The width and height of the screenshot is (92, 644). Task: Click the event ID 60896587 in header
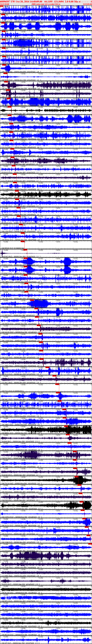[x=5, y=1]
